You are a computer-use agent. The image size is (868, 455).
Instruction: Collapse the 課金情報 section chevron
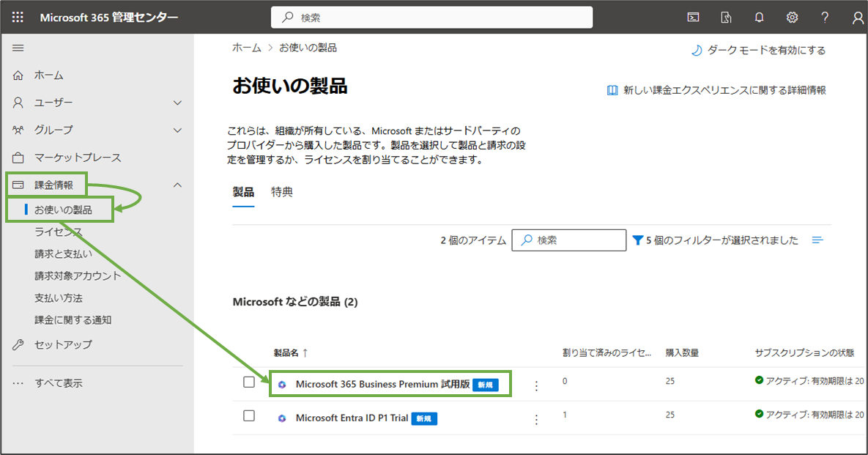click(x=178, y=185)
